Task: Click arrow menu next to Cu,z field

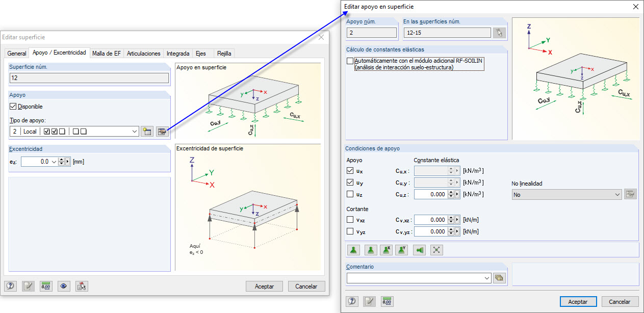Action: pyautogui.click(x=457, y=194)
